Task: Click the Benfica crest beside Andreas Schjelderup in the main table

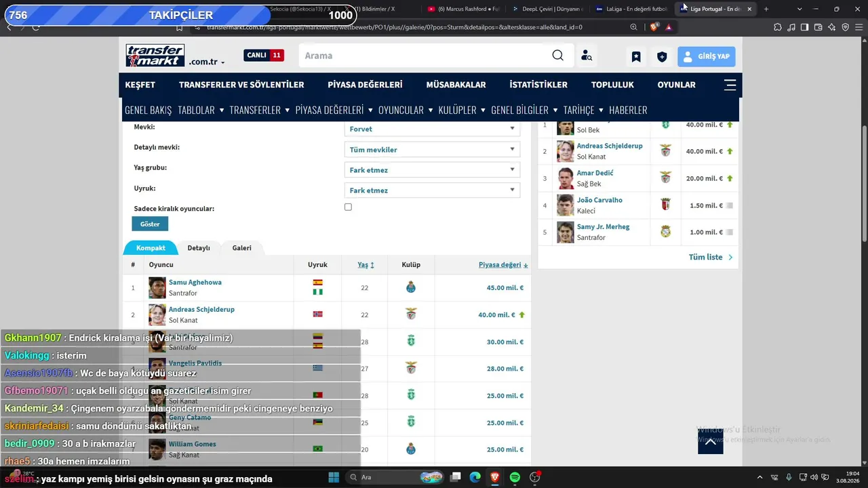Action: 410,314
